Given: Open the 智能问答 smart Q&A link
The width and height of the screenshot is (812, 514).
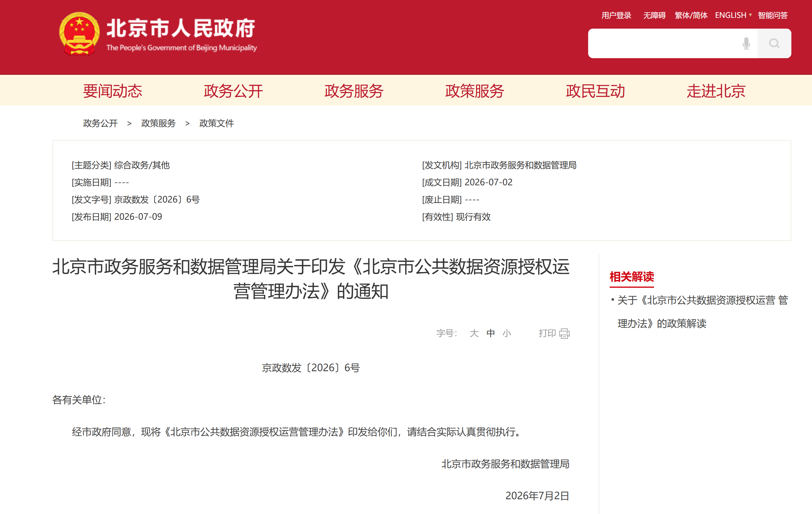Looking at the screenshot, I should pyautogui.click(x=773, y=15).
